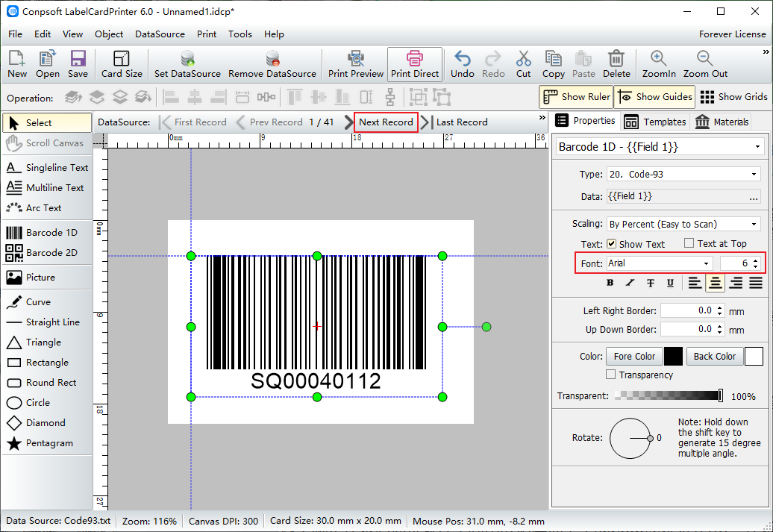773x532 pixels.
Task: Select the Triangle shape tool
Action: point(47,342)
